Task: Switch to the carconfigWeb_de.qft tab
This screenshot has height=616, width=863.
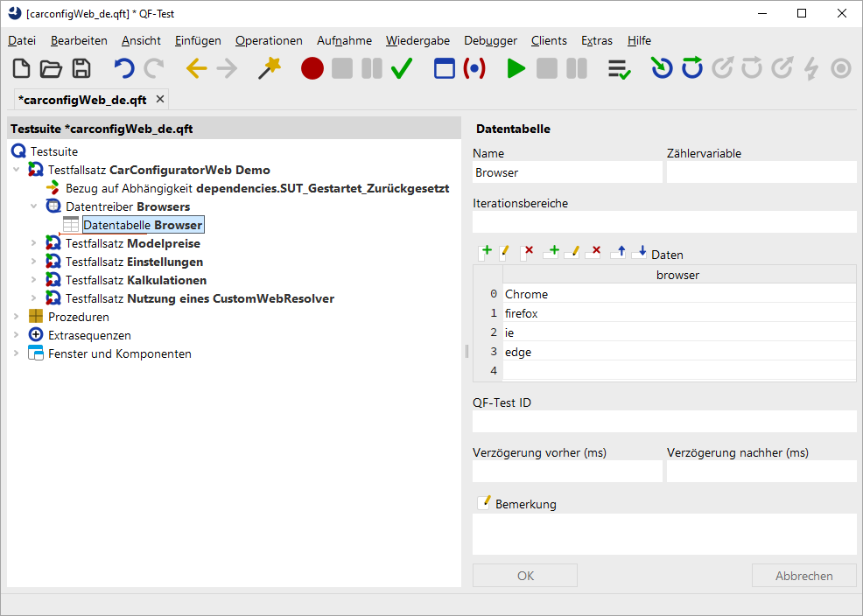Action: (82, 100)
